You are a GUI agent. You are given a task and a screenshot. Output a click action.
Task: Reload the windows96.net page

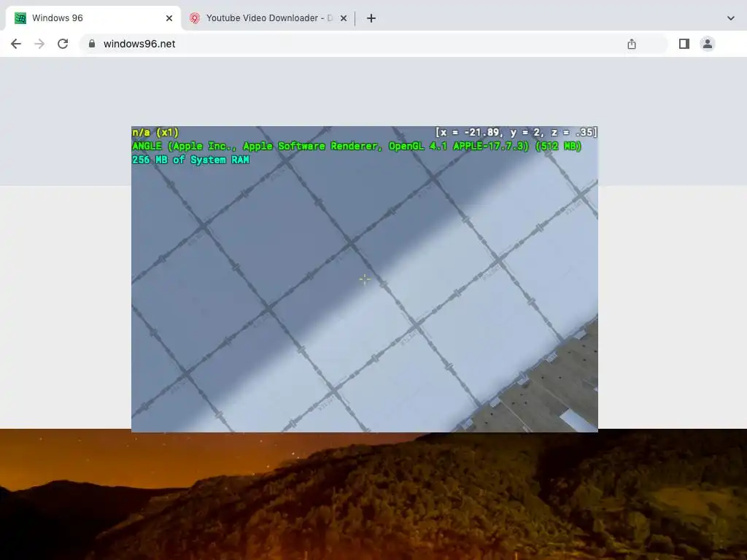63,44
